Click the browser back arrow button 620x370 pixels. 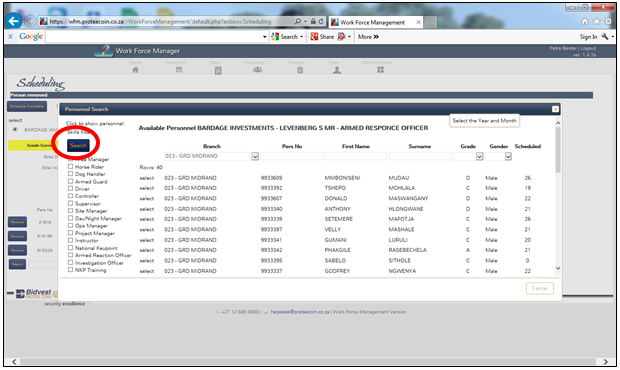[x=14, y=21]
